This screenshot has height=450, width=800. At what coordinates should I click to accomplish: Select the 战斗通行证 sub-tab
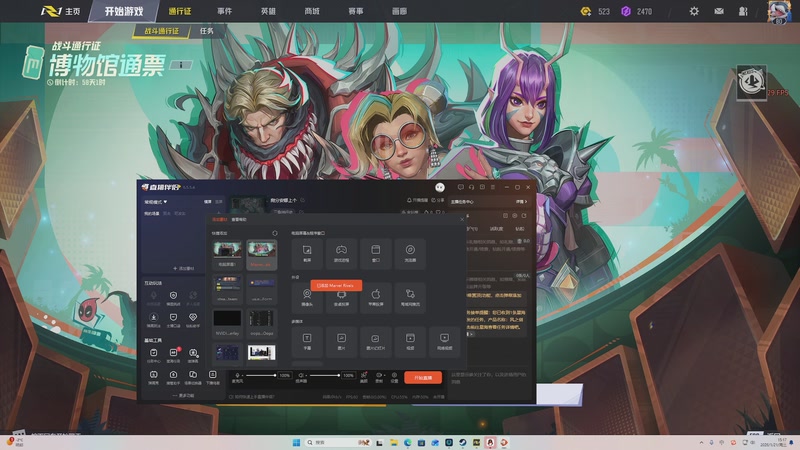pyautogui.click(x=162, y=31)
